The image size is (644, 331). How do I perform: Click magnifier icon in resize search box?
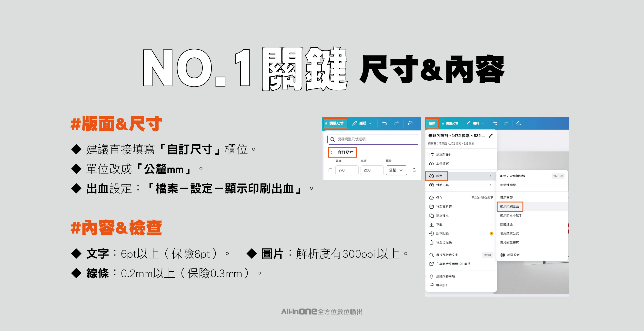[x=332, y=139]
